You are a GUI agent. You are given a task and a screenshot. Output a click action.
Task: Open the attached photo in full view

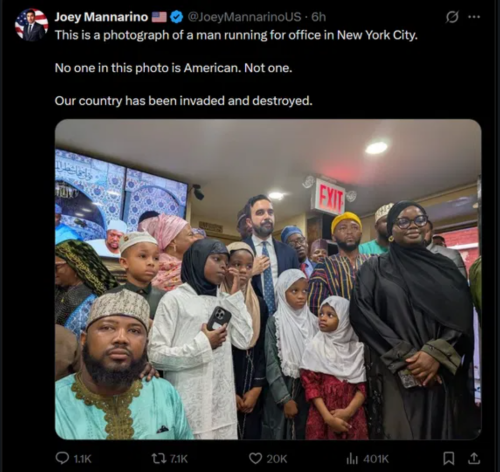(x=268, y=279)
